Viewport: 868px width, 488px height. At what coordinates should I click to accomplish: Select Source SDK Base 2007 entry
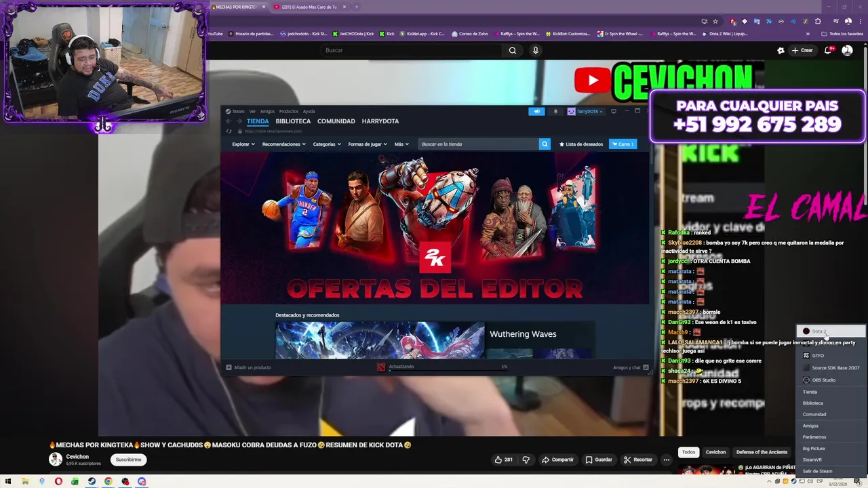[x=831, y=368]
